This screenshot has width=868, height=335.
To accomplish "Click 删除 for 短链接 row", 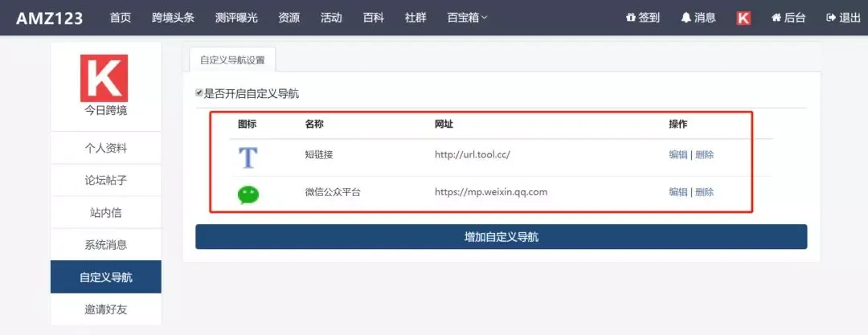I will click(x=705, y=155).
